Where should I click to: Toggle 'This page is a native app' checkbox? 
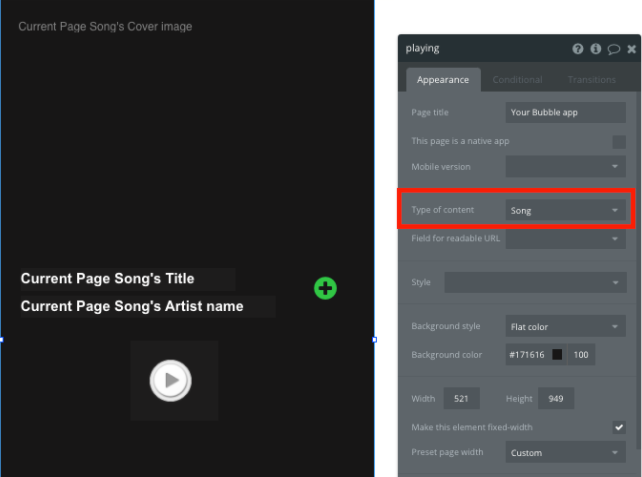619,142
